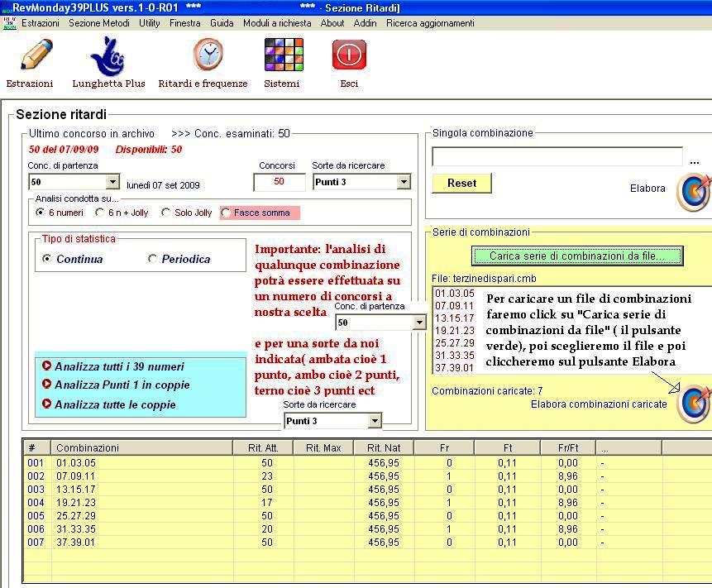
Task: Click the Singola combinazione input field
Action: point(557,156)
